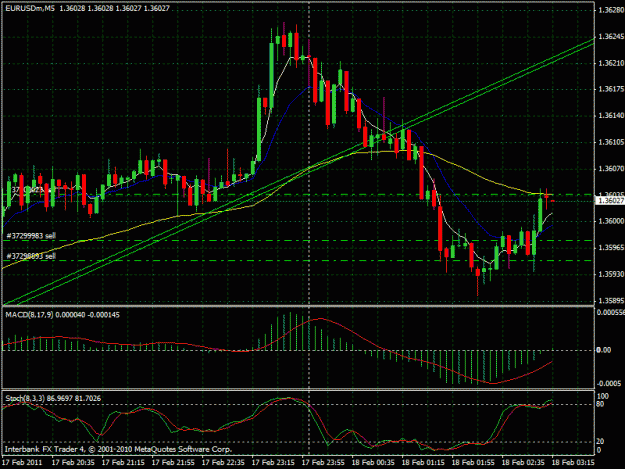Screen dimensions: 625x469
Task: Click the 17 Feb 23:55 time label
Action: coord(323,463)
